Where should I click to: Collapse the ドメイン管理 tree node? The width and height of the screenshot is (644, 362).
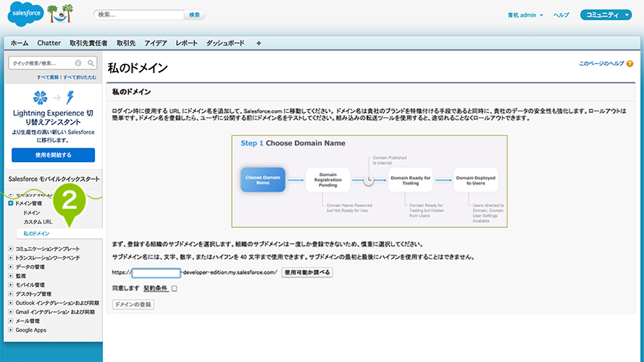point(11,203)
